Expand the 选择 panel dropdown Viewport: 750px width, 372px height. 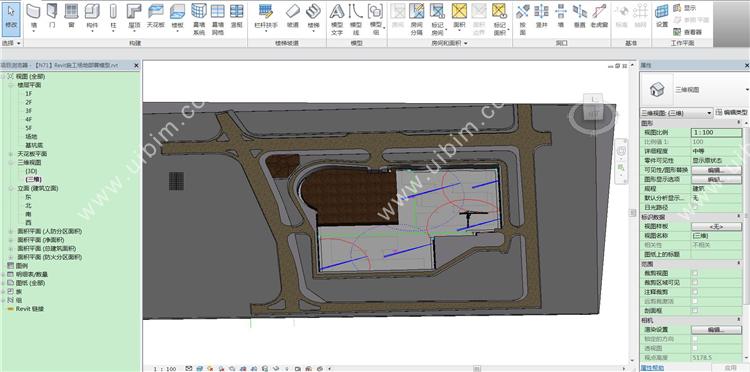[11, 43]
